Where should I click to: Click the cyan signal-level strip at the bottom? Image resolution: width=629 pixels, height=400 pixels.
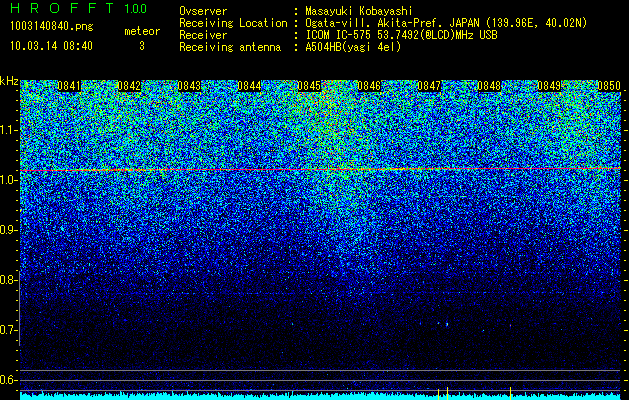point(320,396)
